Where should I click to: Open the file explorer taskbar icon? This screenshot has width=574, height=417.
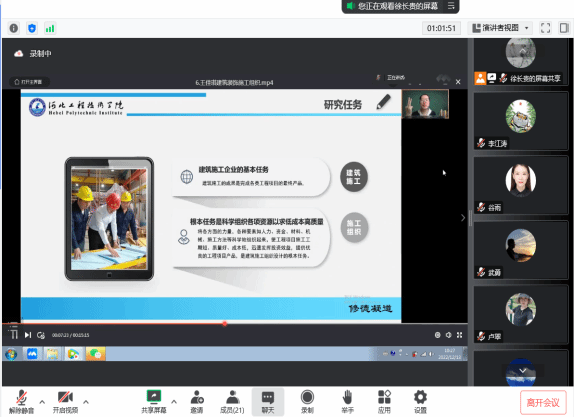click(52, 354)
